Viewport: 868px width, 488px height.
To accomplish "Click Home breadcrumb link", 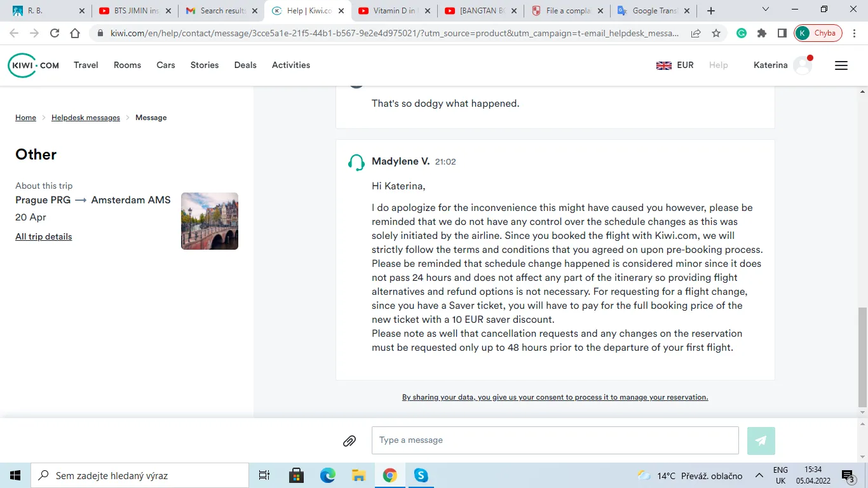I will pyautogui.click(x=25, y=118).
